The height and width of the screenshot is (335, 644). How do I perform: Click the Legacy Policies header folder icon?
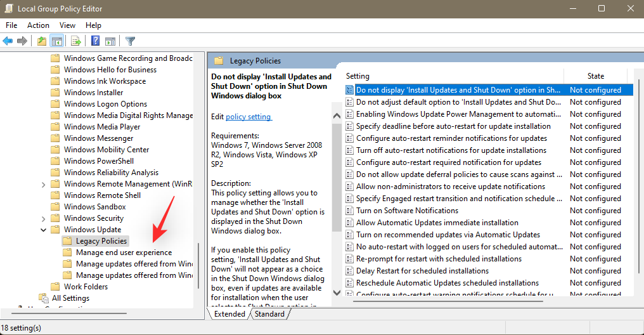tap(219, 61)
